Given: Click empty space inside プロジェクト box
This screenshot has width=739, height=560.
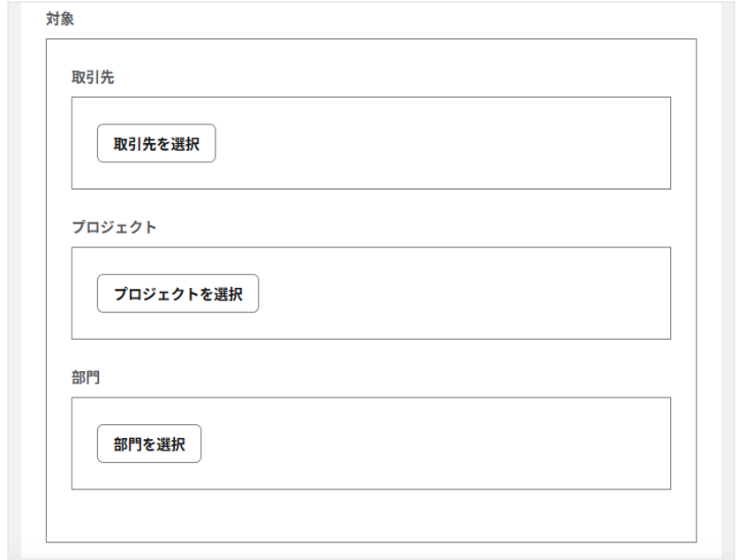Looking at the screenshot, I should pos(459,294).
